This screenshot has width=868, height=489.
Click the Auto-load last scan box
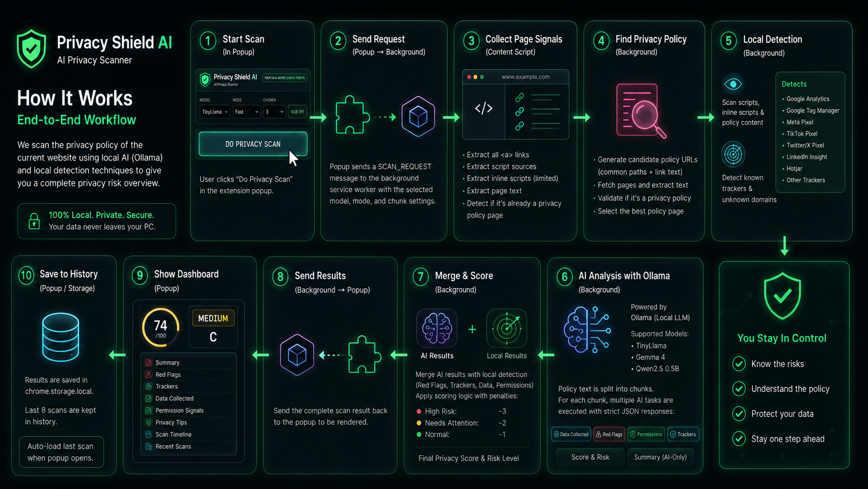[61, 452]
